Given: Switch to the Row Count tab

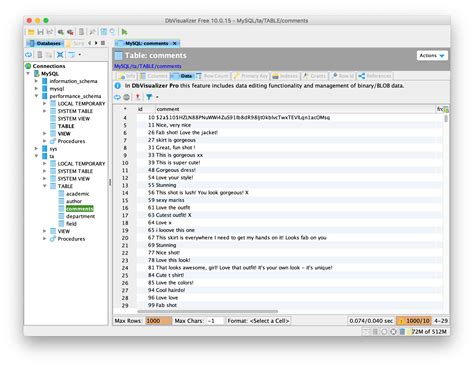Looking at the screenshot, I should 212,76.
